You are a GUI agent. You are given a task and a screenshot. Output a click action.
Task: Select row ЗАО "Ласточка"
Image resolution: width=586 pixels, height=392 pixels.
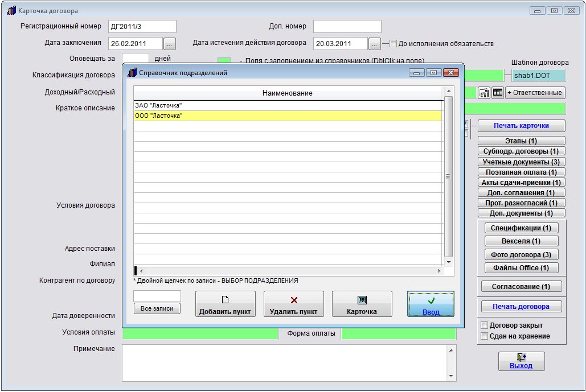pyautogui.click(x=288, y=106)
